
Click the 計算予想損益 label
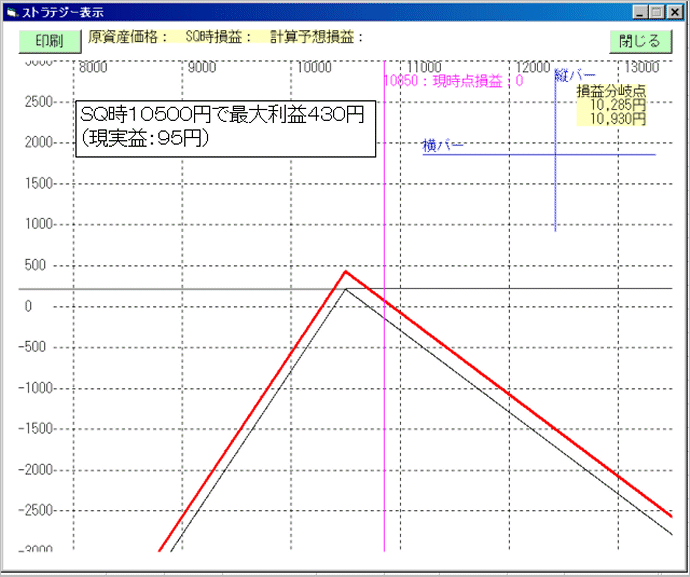(316, 37)
